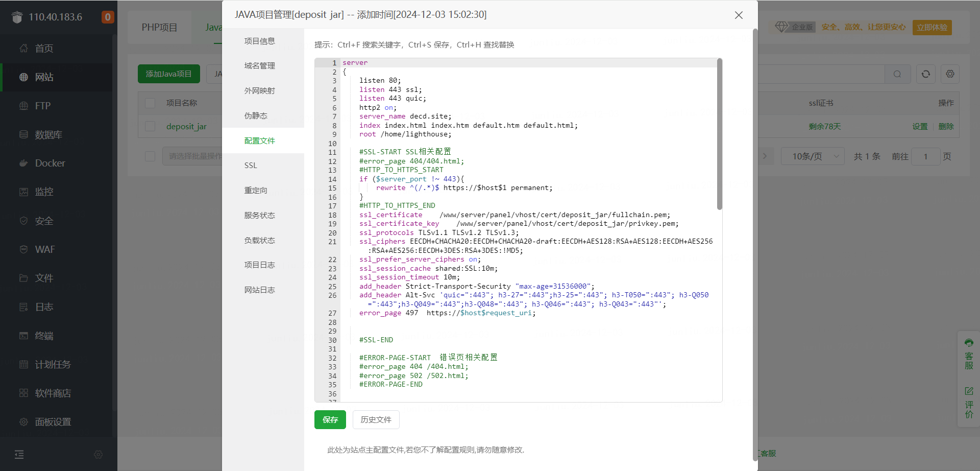Open the 客服 customer service widget
This screenshot has width=980, height=471.
pos(969,354)
